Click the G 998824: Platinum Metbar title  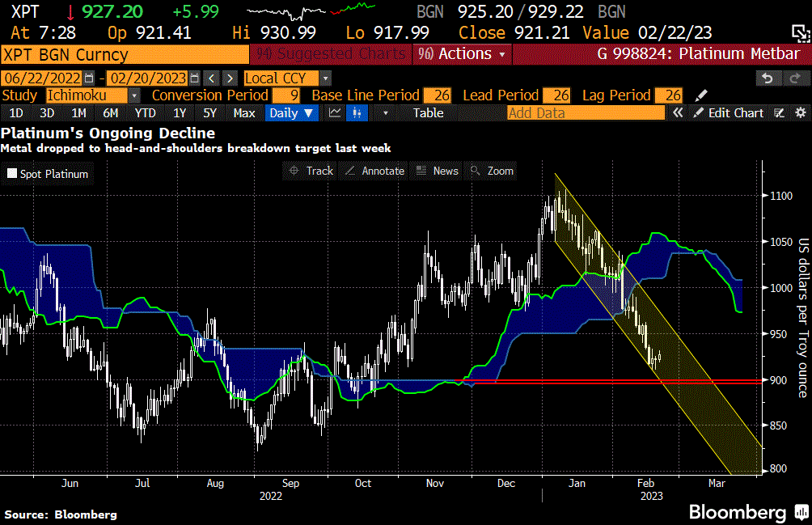click(x=698, y=54)
